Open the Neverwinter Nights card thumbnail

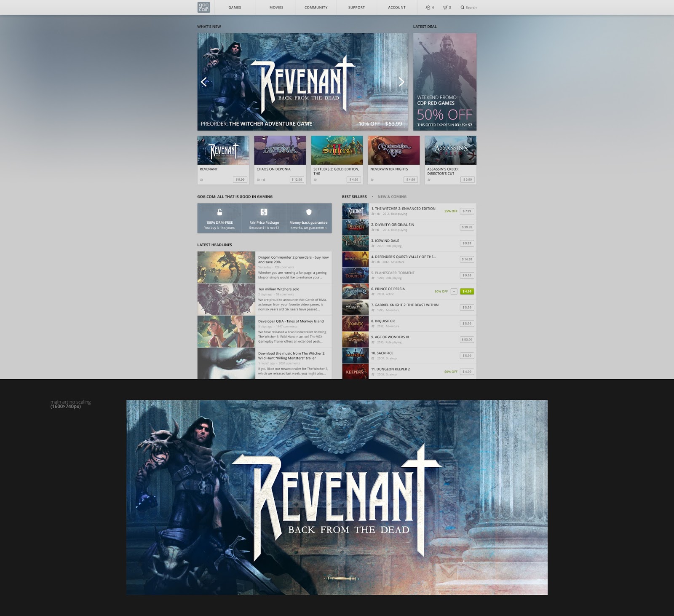pyautogui.click(x=394, y=150)
